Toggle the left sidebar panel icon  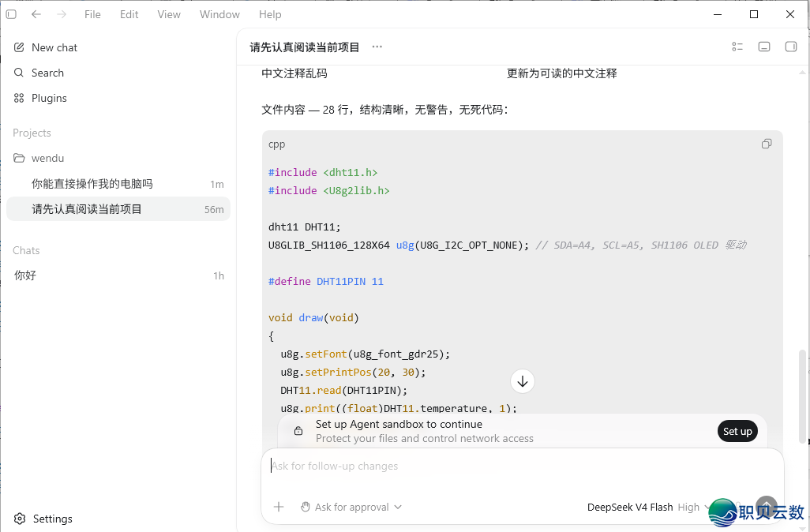(x=11, y=14)
